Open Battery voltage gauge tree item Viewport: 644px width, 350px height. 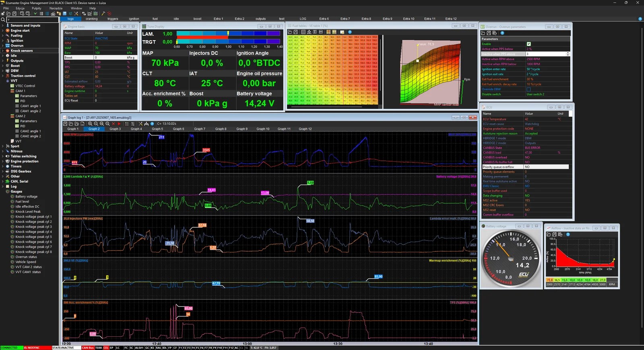[x=27, y=197]
